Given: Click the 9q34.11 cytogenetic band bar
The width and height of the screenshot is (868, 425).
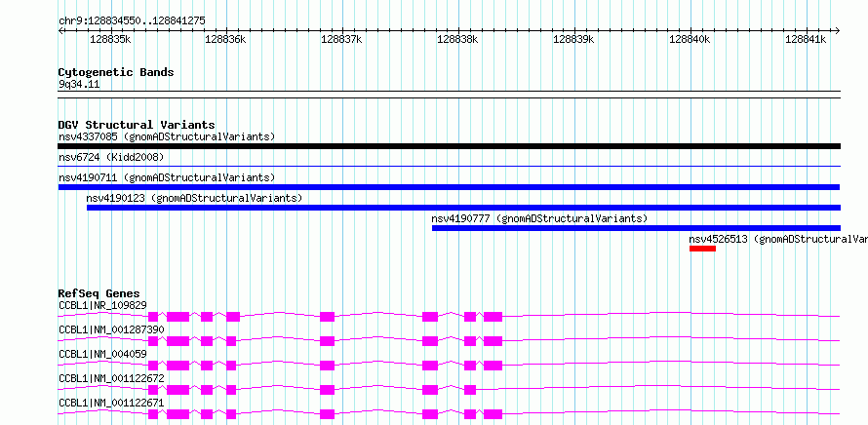Looking at the screenshot, I should (449, 95).
